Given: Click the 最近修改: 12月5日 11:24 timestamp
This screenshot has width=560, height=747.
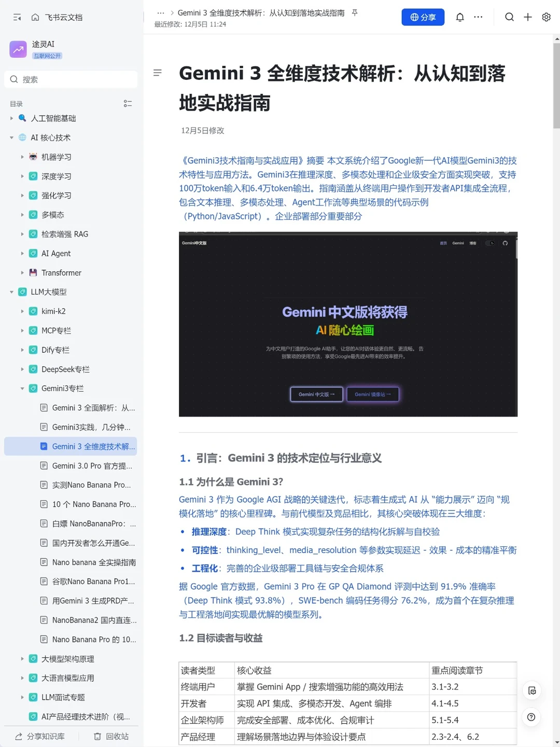Looking at the screenshot, I should pyautogui.click(x=190, y=24).
